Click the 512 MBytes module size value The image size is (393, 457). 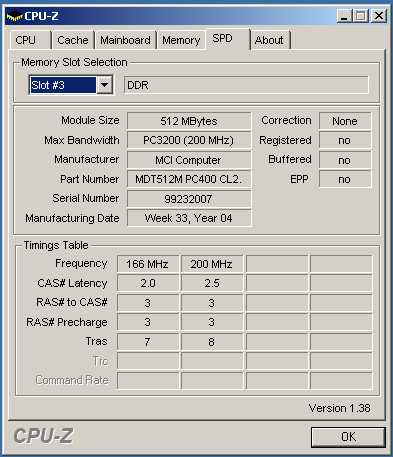click(x=189, y=121)
